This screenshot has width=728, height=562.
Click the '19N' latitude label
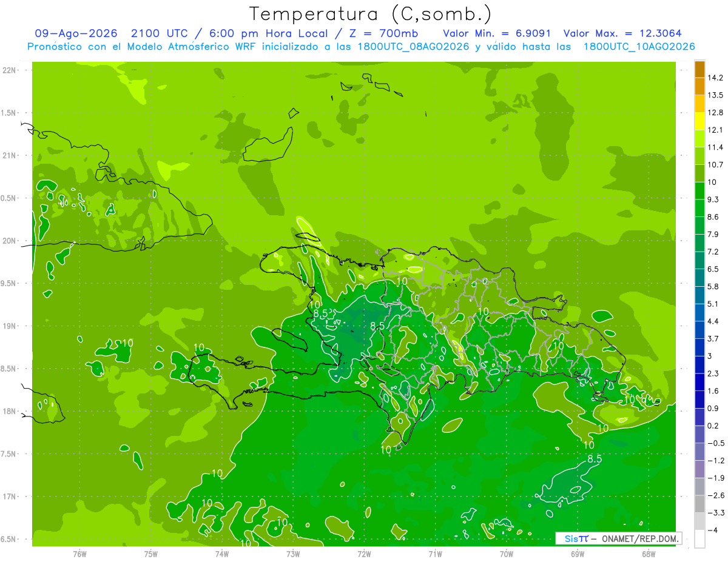coord(10,326)
